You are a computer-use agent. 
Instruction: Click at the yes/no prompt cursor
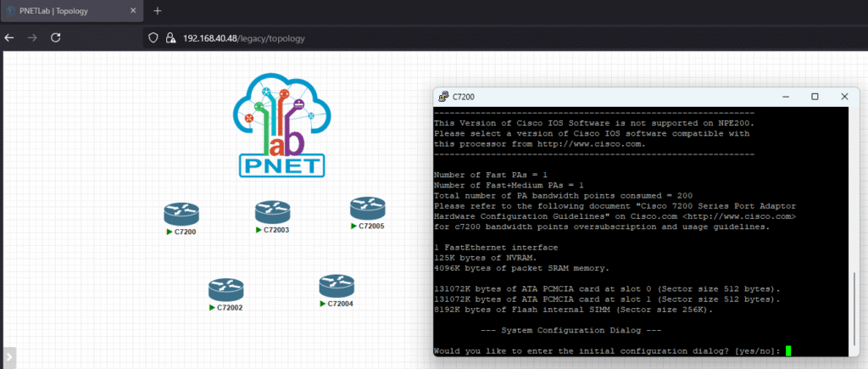click(x=788, y=351)
